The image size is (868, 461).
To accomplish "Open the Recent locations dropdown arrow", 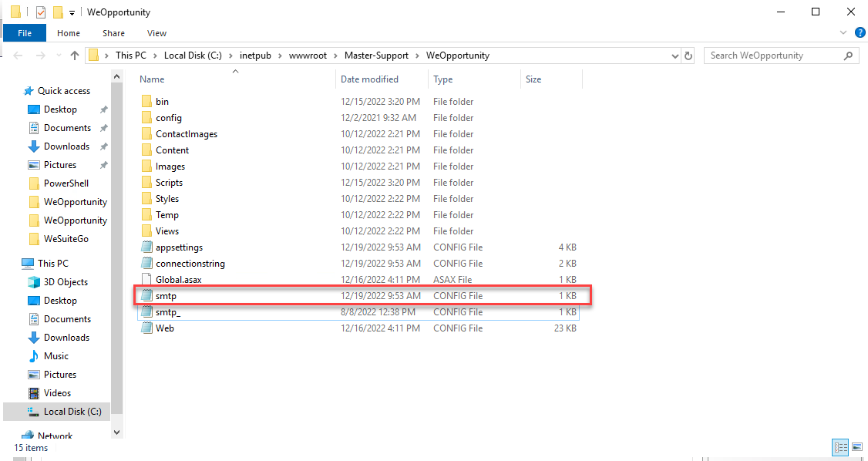I will [59, 56].
